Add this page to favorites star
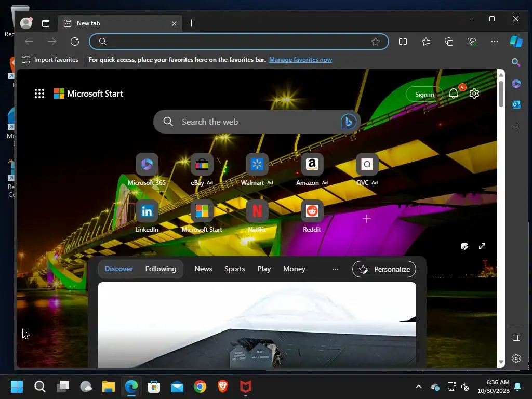 tap(375, 42)
